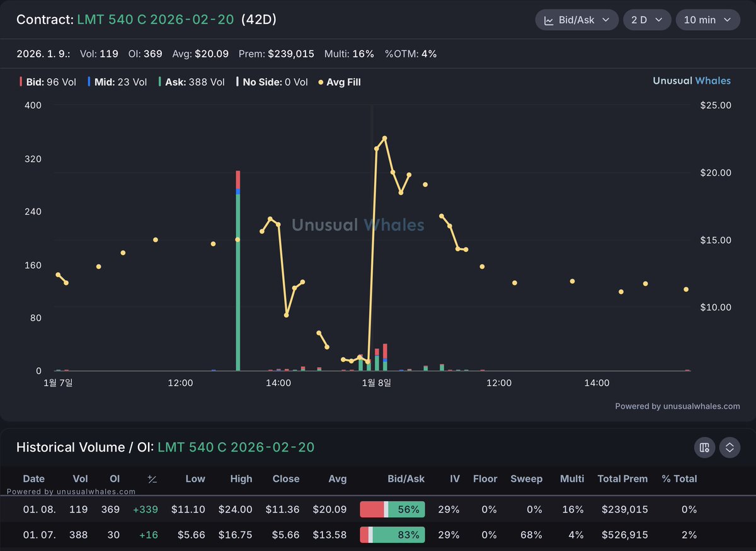This screenshot has width=756, height=551.
Task: Sort table by Floor column header
Action: (x=485, y=479)
